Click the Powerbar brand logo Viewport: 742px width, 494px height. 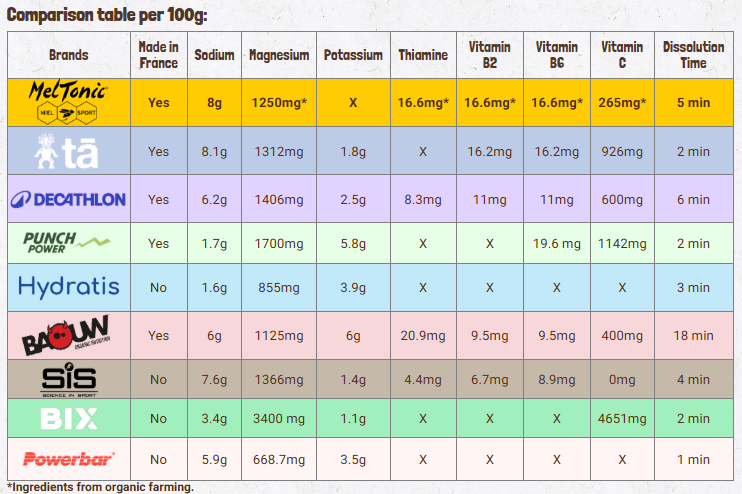pos(68,460)
